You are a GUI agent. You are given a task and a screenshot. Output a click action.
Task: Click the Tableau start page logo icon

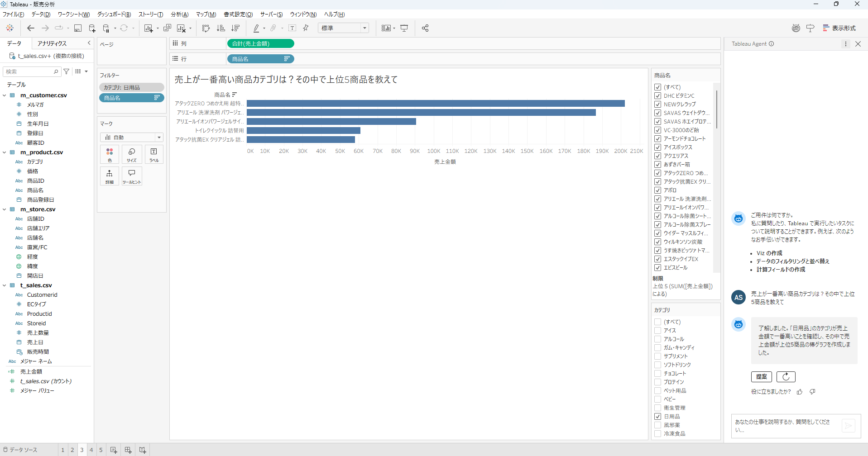10,28
